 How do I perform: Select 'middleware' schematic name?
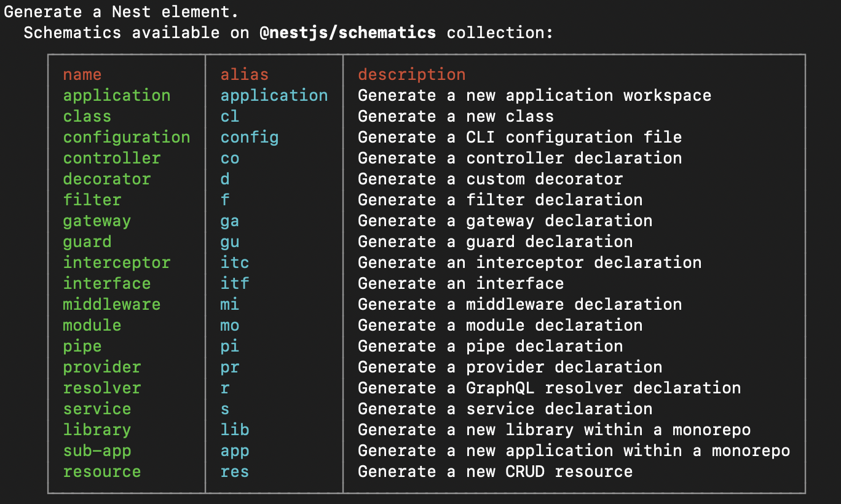pyautogui.click(x=112, y=305)
